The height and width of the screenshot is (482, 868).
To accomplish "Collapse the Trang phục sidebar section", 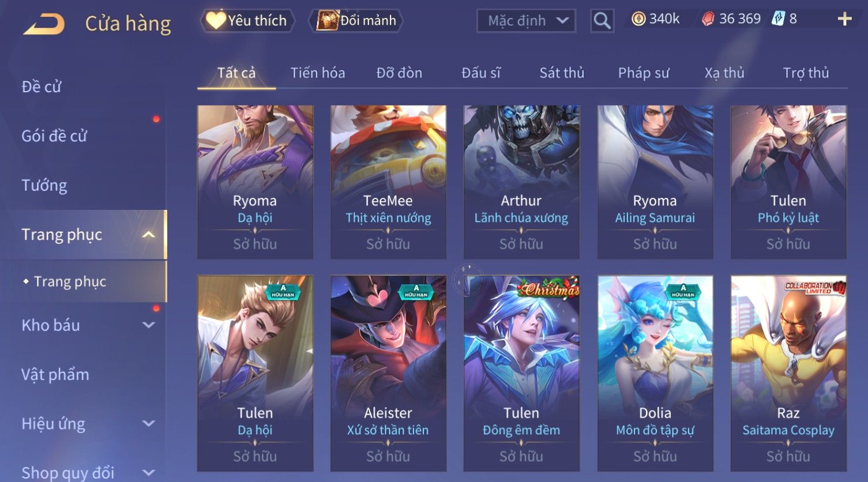I will (x=148, y=235).
